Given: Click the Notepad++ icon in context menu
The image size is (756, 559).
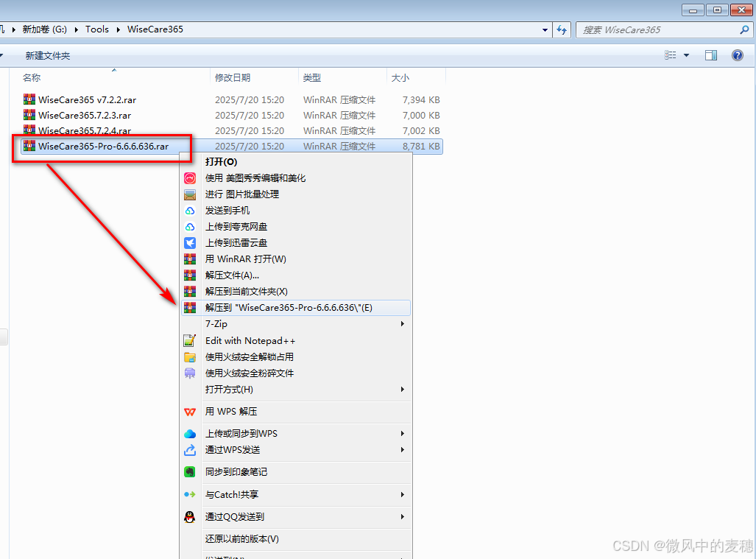Looking at the screenshot, I should point(190,341).
